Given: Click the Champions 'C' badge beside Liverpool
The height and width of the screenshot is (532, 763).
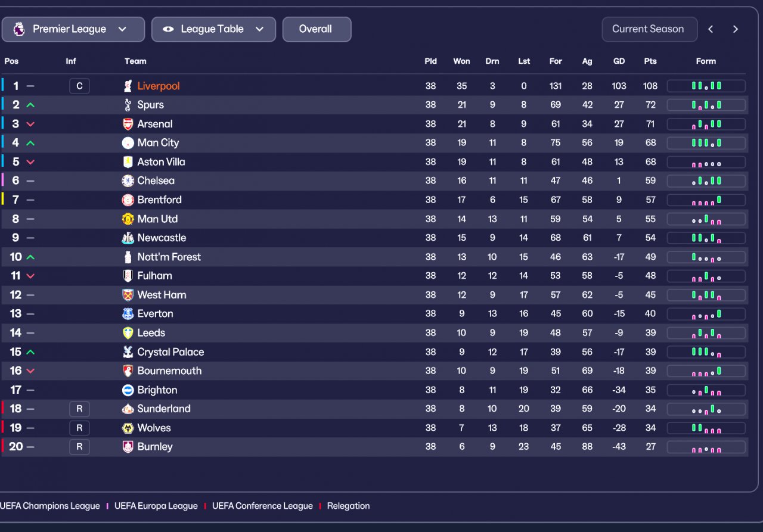Looking at the screenshot, I should (x=79, y=86).
